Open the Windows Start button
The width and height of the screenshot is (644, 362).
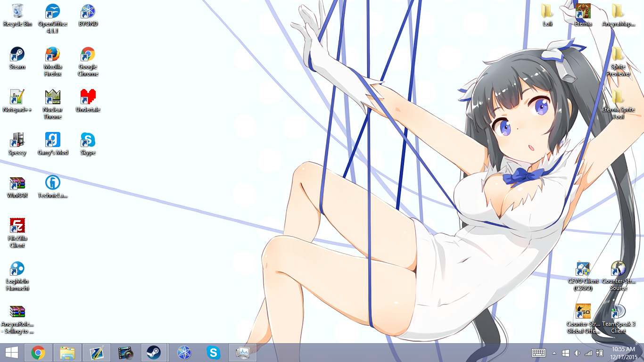[x=12, y=353]
